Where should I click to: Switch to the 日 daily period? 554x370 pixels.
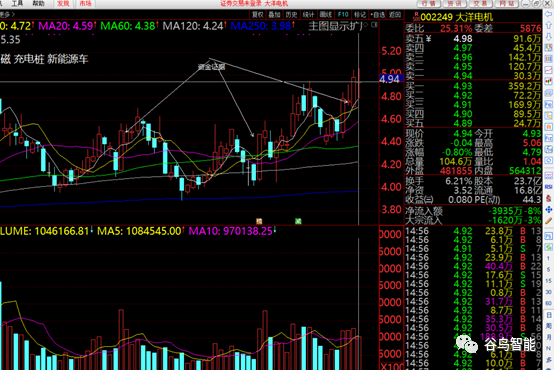pyautogui.click(x=548, y=314)
